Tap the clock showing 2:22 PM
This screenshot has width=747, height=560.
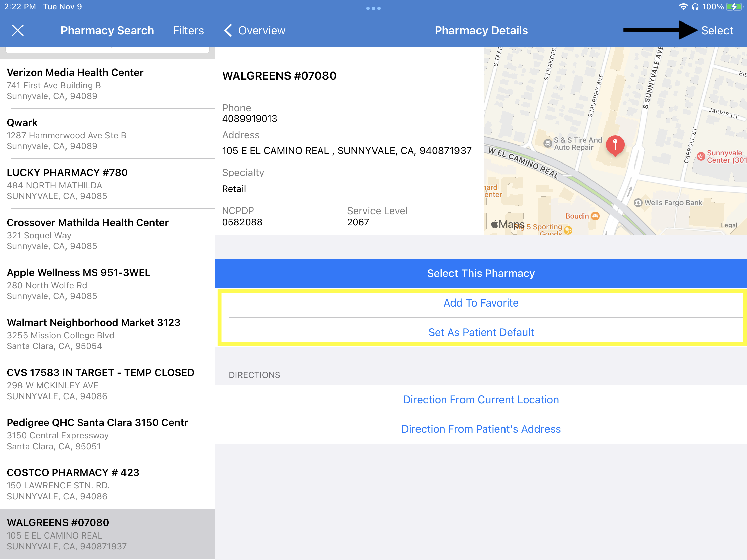(x=20, y=7)
